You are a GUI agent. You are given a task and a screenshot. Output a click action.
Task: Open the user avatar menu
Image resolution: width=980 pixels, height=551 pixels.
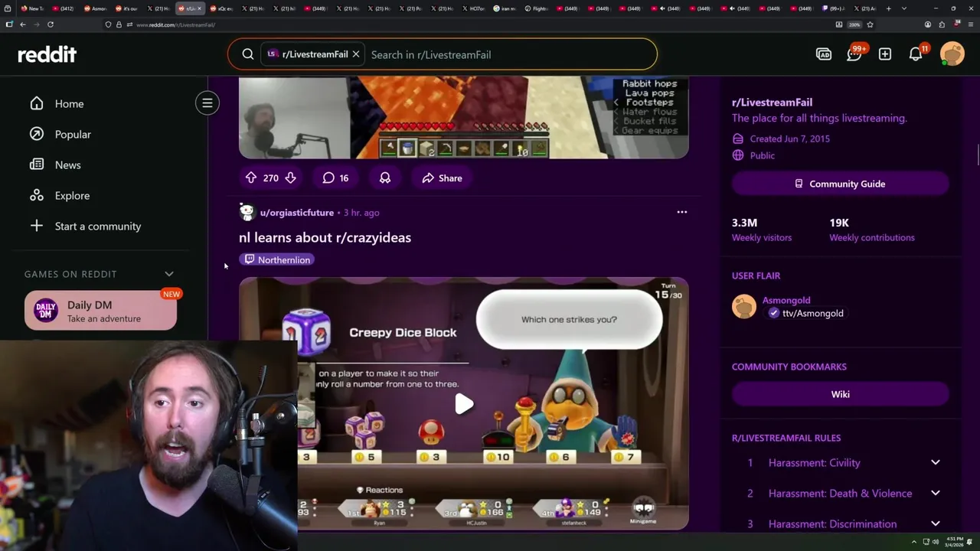952,54
